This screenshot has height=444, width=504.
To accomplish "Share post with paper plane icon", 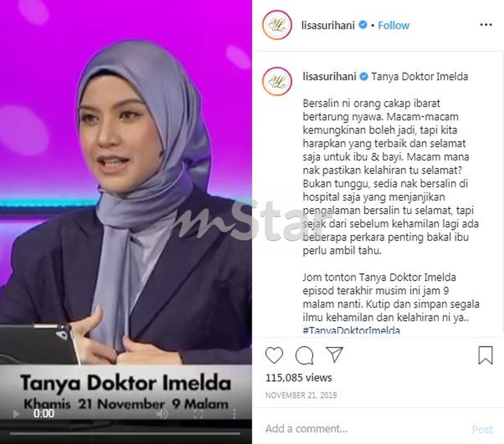I will pyautogui.click(x=335, y=354).
